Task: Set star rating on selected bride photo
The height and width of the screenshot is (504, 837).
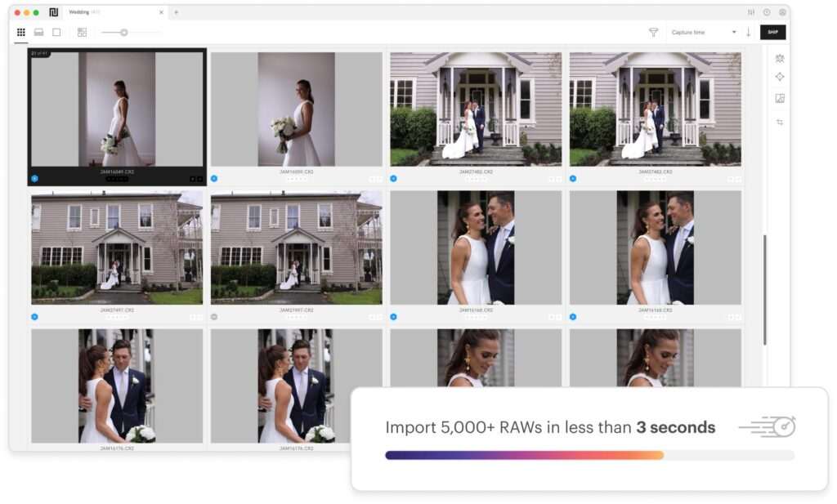Action: coord(117,179)
